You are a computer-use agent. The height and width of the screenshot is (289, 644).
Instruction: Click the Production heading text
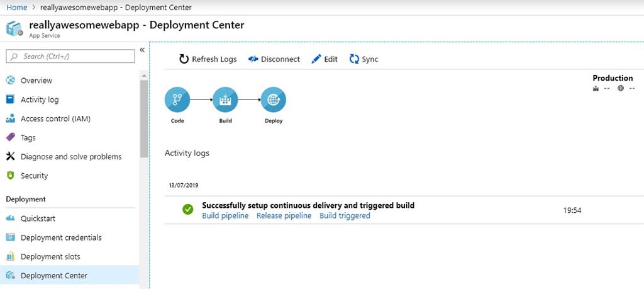point(613,78)
